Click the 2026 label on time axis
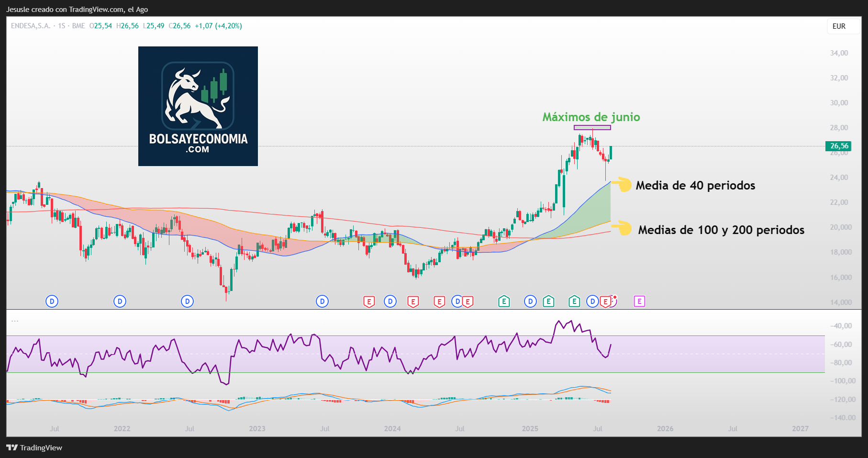The width and height of the screenshot is (868, 458). [x=665, y=429]
